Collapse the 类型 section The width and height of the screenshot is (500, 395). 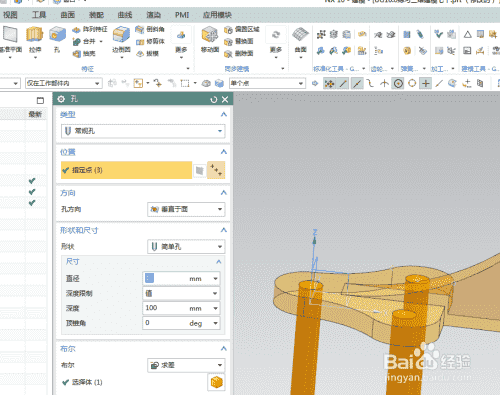[x=224, y=114]
